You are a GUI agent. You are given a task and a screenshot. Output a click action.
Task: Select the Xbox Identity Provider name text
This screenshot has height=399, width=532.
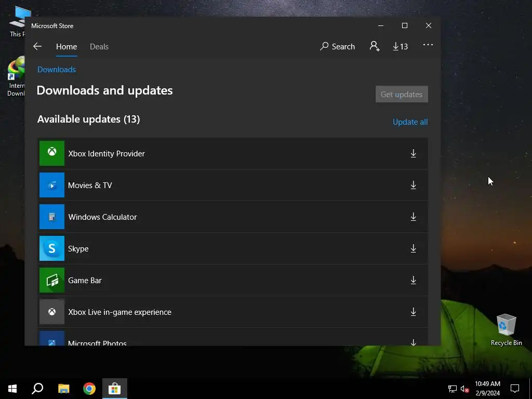(107, 153)
